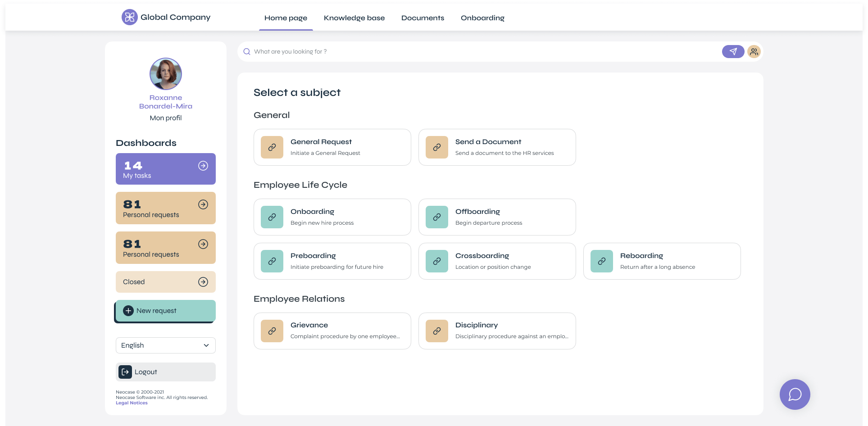This screenshot has width=868, height=426.
Task: Click the contacts icon next to the search bar
Action: click(754, 51)
